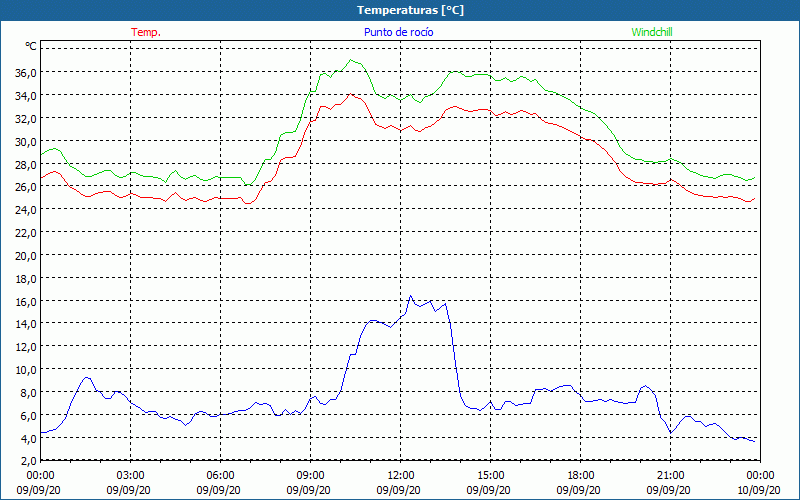Select the red 'Temp.' legend label
The image size is (800, 500).
click(x=146, y=32)
